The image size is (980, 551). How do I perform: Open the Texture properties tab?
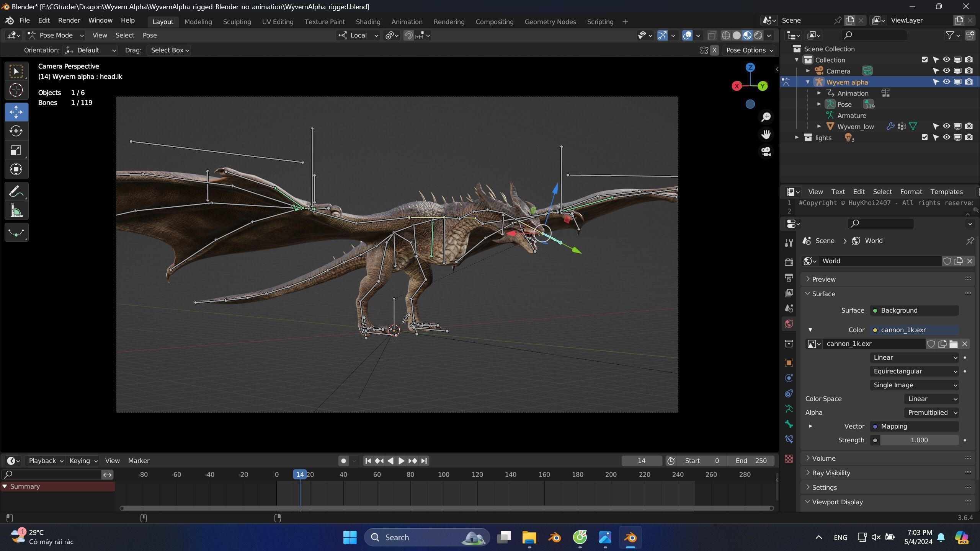(789, 458)
